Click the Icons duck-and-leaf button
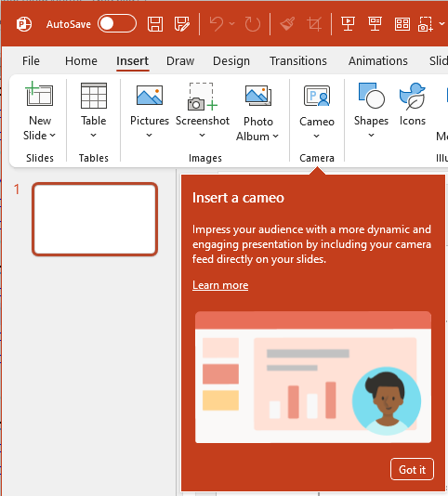The width and height of the screenshot is (448, 496). (x=413, y=97)
